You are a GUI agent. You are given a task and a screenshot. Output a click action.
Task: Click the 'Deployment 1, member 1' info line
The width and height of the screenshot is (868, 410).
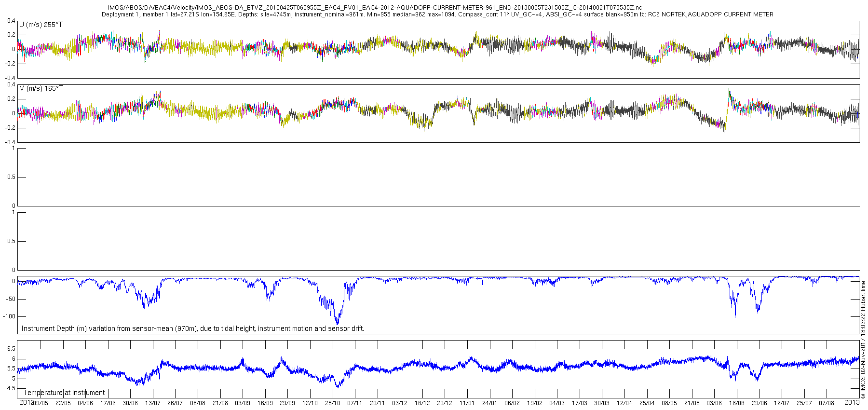tap(437, 14)
